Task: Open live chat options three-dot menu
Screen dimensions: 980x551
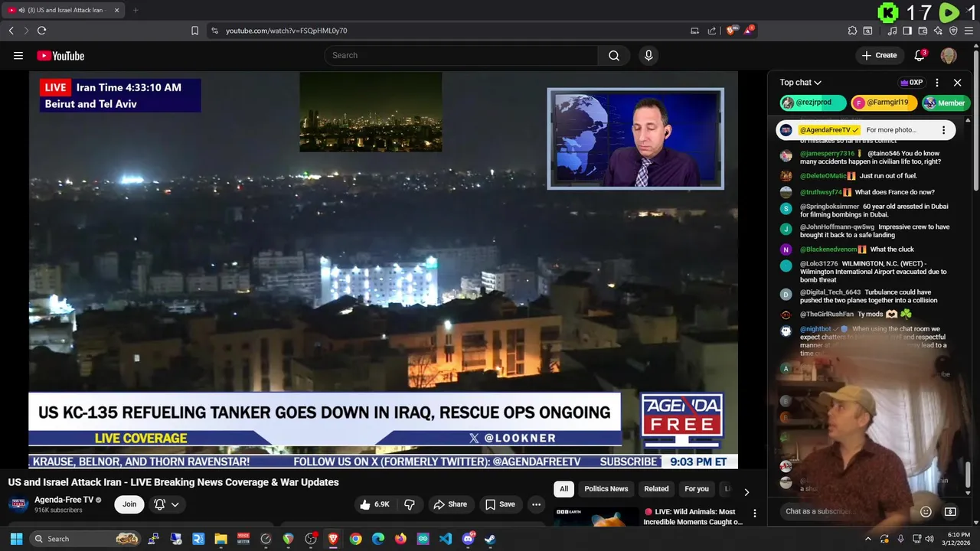Action: tap(936, 83)
